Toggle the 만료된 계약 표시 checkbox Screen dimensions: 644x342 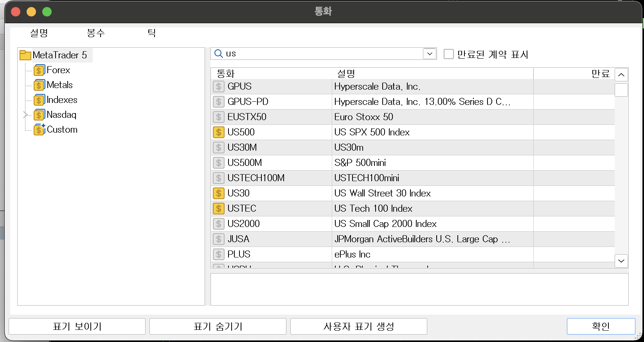pos(449,54)
